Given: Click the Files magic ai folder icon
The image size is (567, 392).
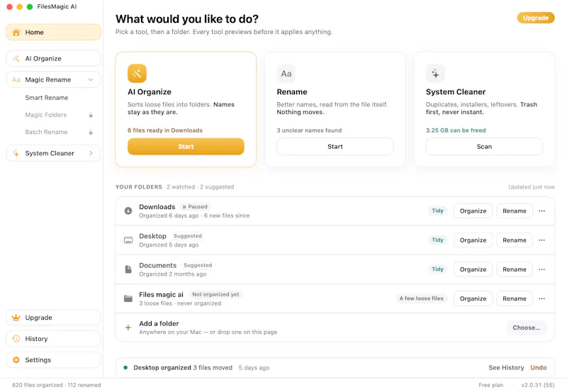Looking at the screenshot, I should [128, 298].
